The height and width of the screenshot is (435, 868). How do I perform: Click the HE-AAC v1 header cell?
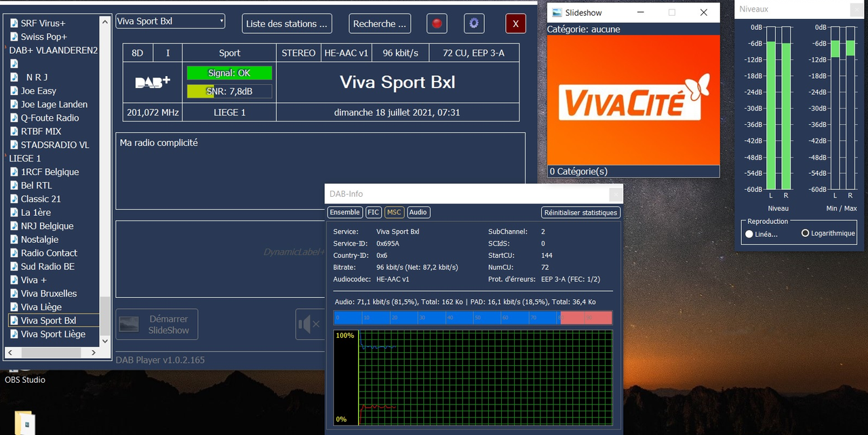[x=347, y=53]
